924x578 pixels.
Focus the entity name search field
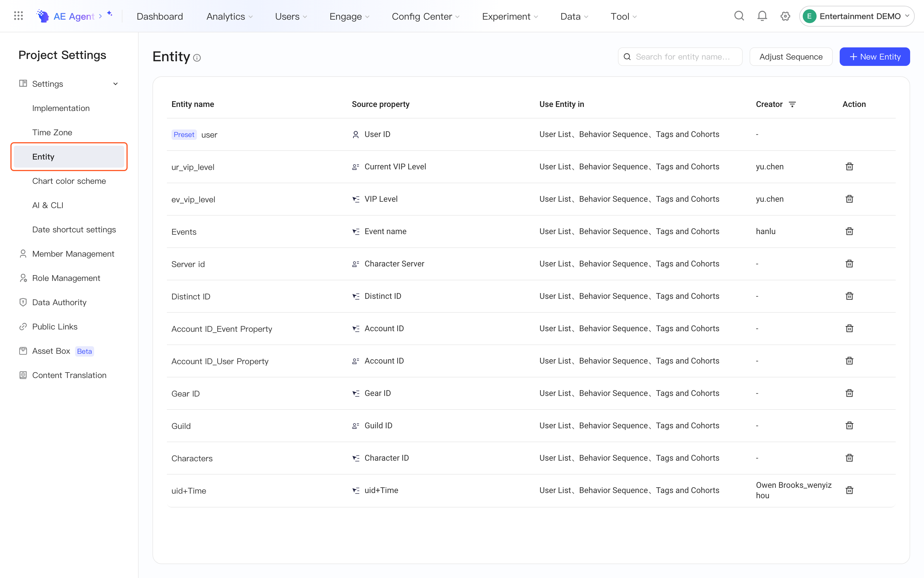coord(680,57)
